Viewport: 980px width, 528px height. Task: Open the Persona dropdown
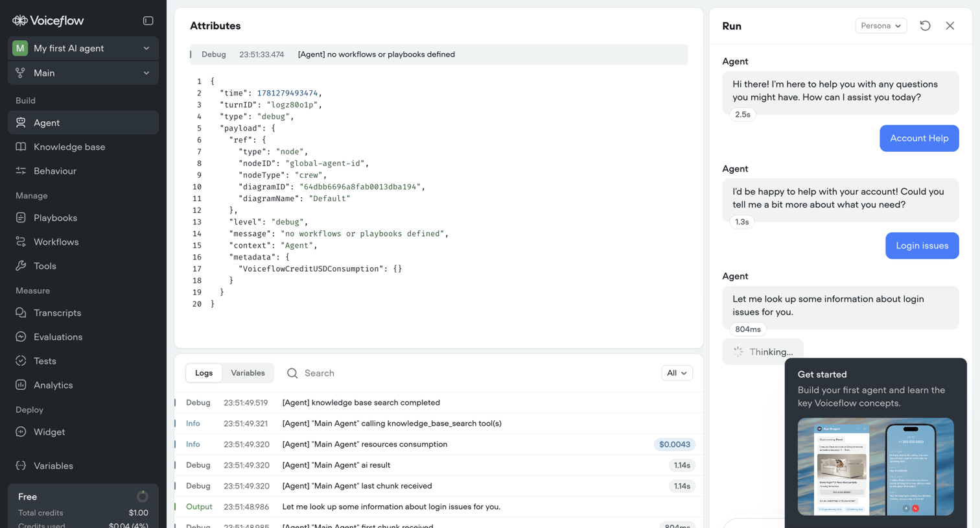click(881, 26)
